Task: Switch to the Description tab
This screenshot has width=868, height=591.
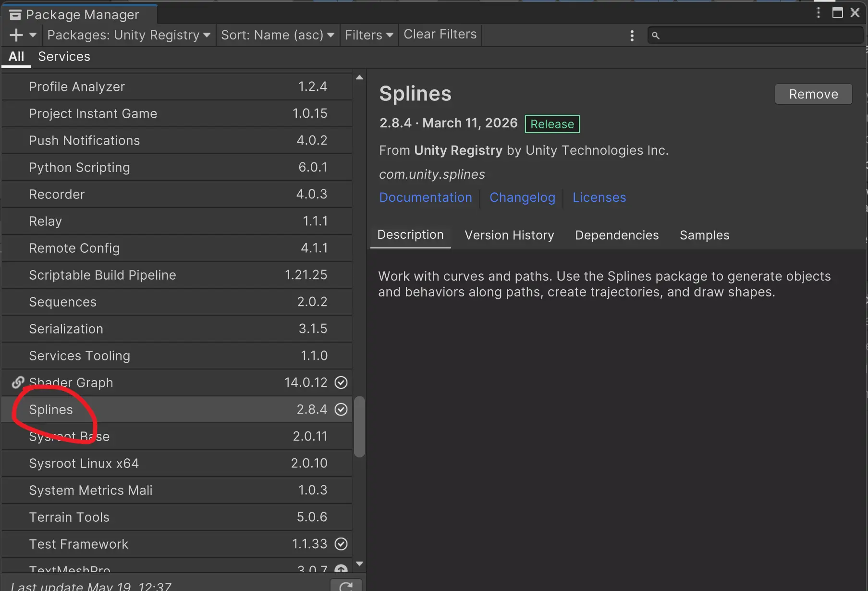Action: [x=411, y=235]
